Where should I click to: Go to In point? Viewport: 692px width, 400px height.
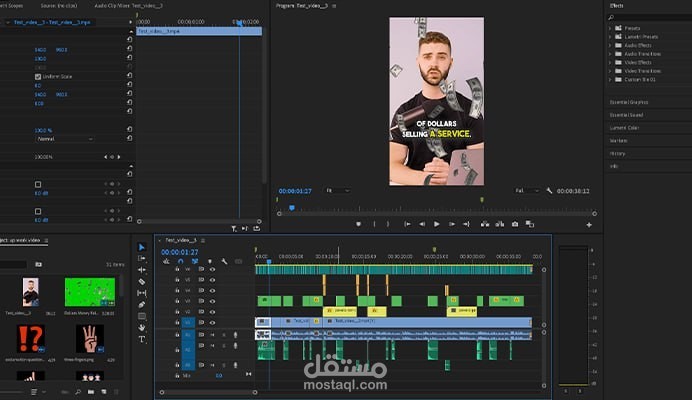[407, 224]
